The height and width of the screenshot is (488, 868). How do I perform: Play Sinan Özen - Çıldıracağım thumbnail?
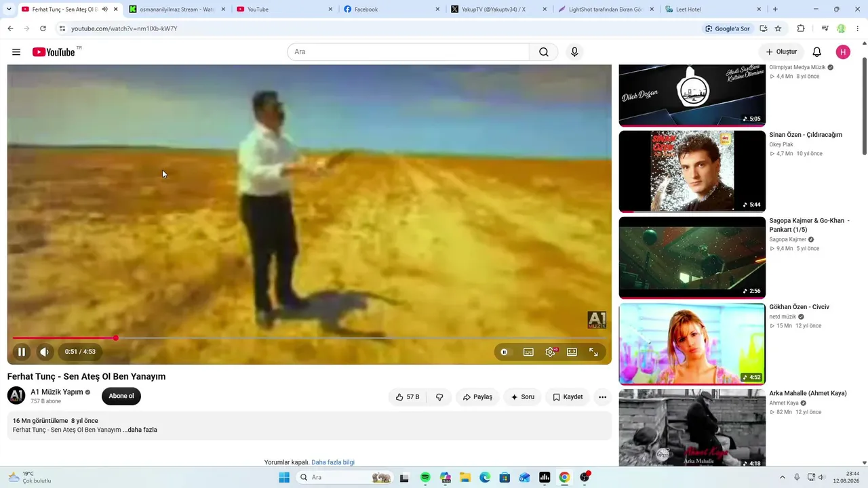click(692, 171)
